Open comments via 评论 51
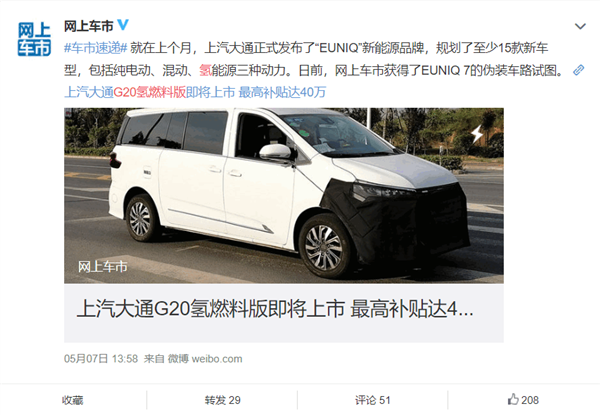 click(x=373, y=400)
